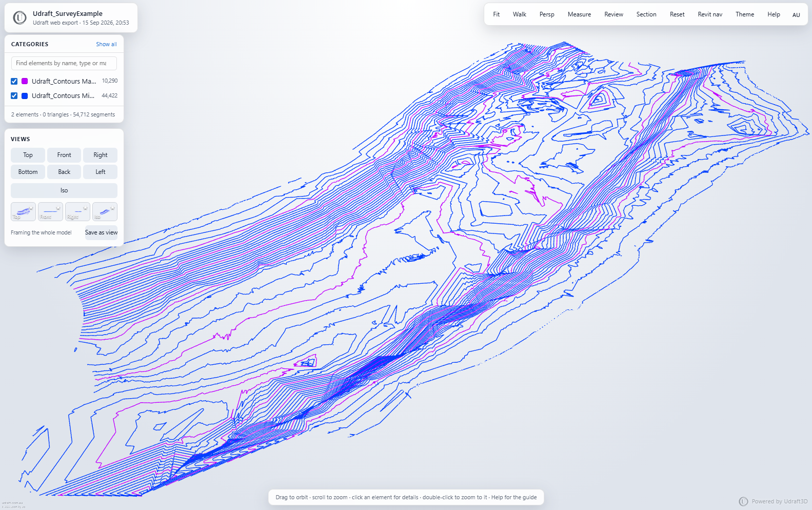
Task: Switch to the Left view
Action: (101, 172)
